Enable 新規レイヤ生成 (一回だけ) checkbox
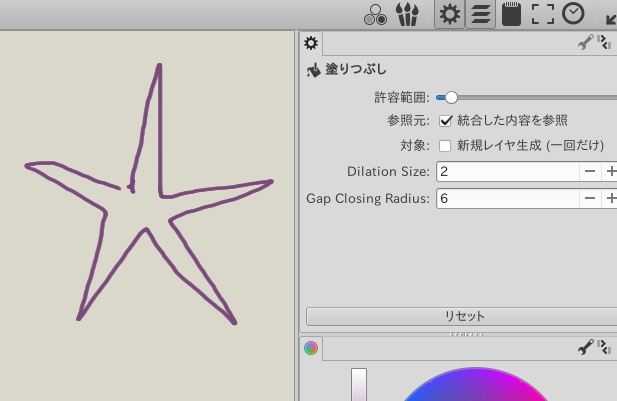617x401 pixels. coord(445,146)
